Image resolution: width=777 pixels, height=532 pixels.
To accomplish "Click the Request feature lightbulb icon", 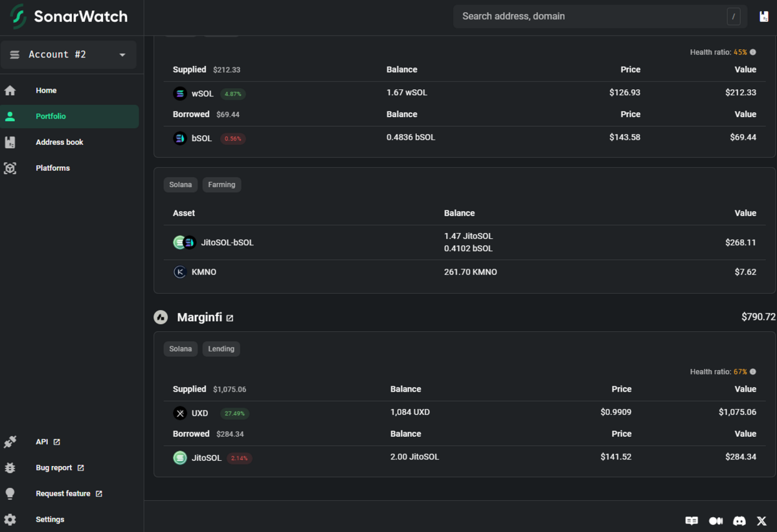I will 10,494.
